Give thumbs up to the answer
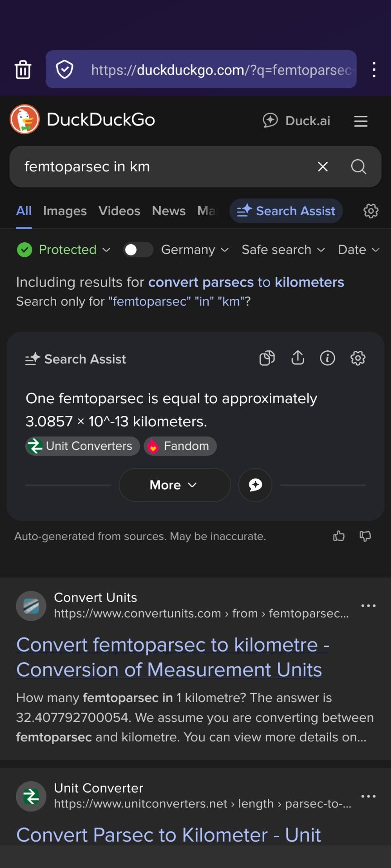 [x=339, y=536]
